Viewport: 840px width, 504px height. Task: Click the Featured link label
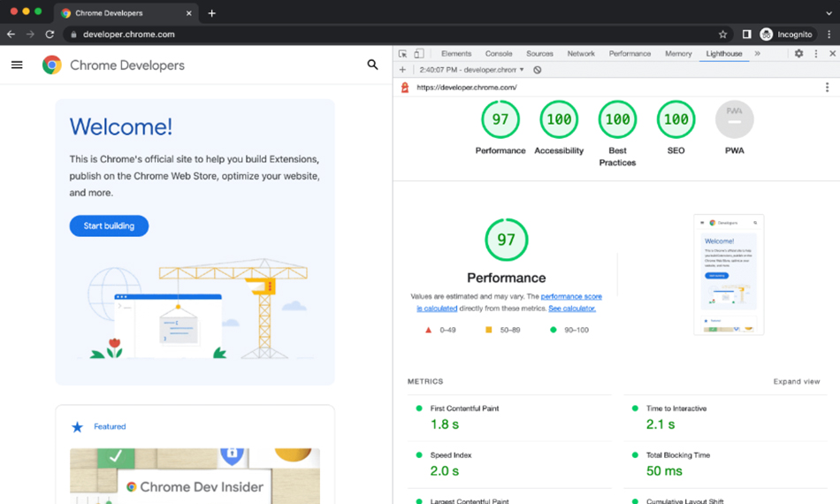click(x=110, y=427)
